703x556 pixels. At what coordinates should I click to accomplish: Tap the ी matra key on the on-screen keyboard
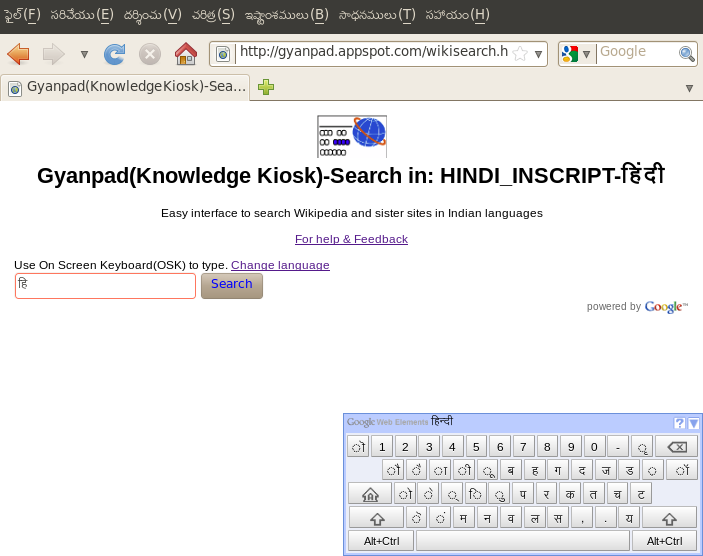click(464, 470)
